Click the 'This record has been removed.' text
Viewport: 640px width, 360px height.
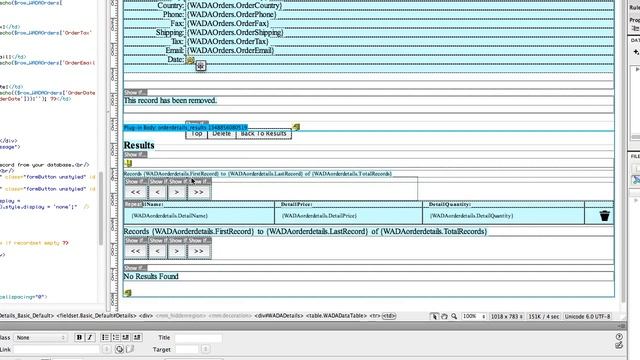pyautogui.click(x=170, y=100)
